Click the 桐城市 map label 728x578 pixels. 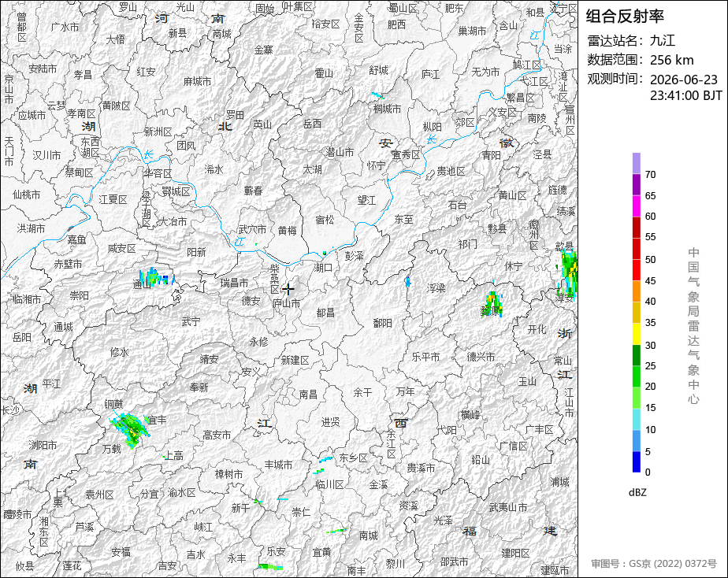click(x=387, y=109)
